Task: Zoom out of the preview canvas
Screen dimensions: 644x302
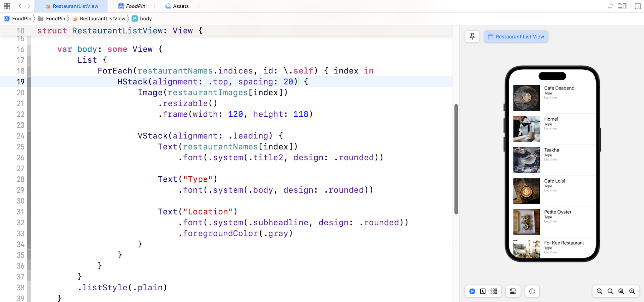Action: click(600, 291)
